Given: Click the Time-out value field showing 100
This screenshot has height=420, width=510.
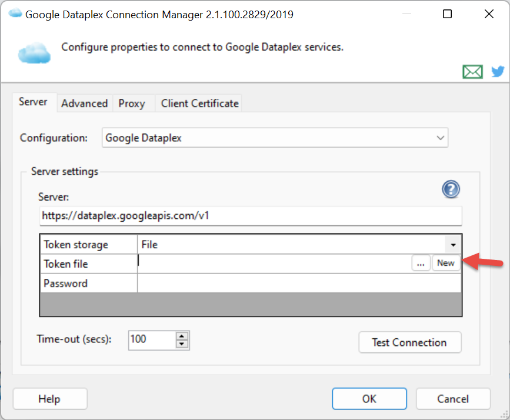Looking at the screenshot, I should click(x=152, y=340).
